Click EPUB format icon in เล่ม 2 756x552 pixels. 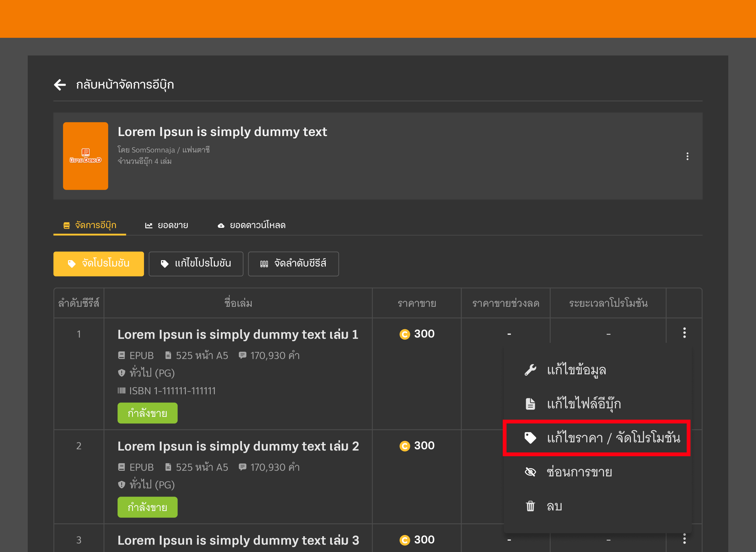click(x=122, y=467)
